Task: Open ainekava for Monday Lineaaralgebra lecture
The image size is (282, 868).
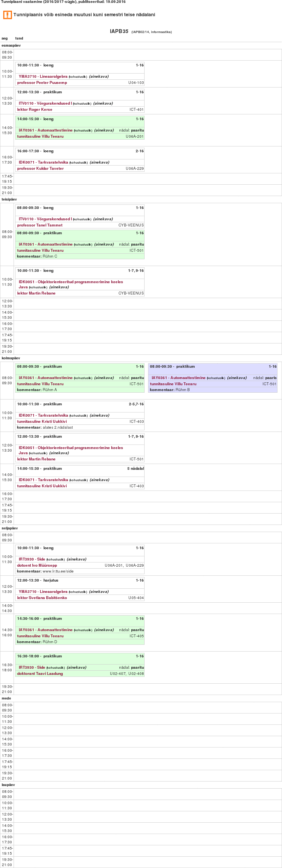Action: tap(99, 76)
